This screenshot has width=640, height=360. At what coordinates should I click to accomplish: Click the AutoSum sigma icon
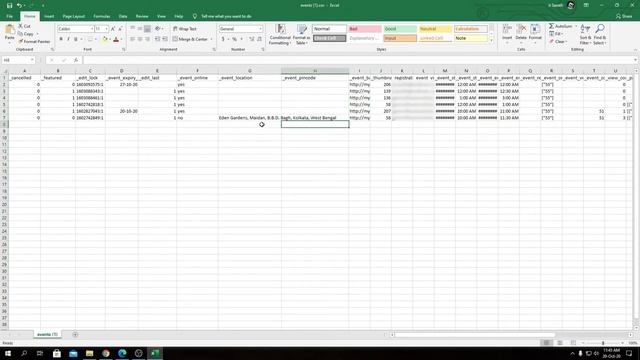point(551,26)
